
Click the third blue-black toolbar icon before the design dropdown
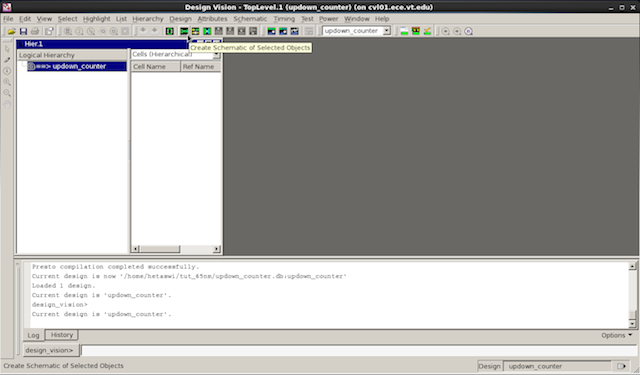tap(294, 31)
